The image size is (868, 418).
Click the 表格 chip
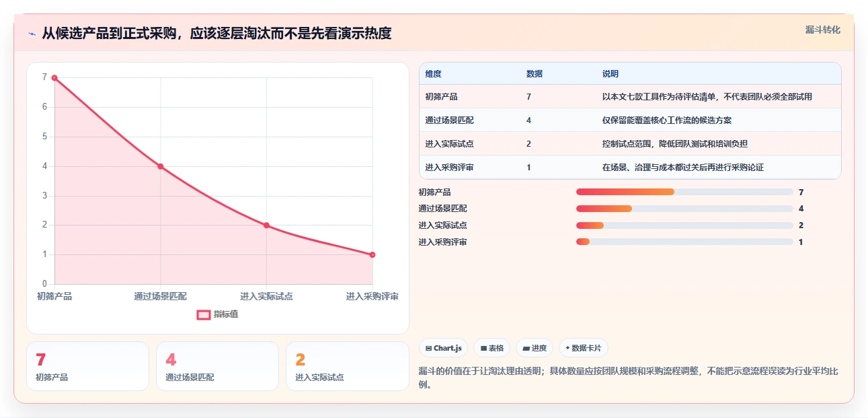(x=492, y=348)
